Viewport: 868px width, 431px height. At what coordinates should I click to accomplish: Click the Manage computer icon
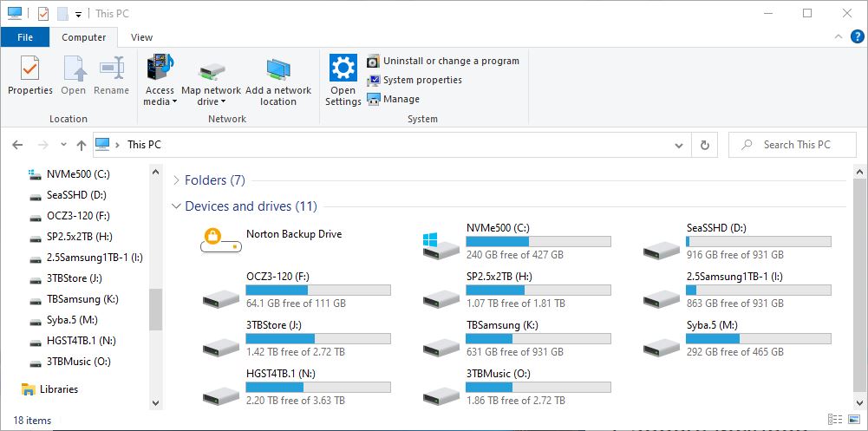click(374, 100)
